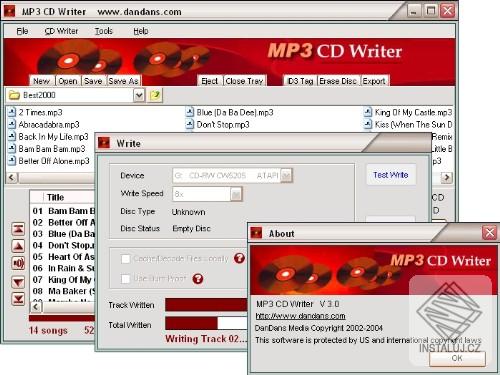Click the Save button
The height and width of the screenshot is (375, 500).
click(93, 81)
